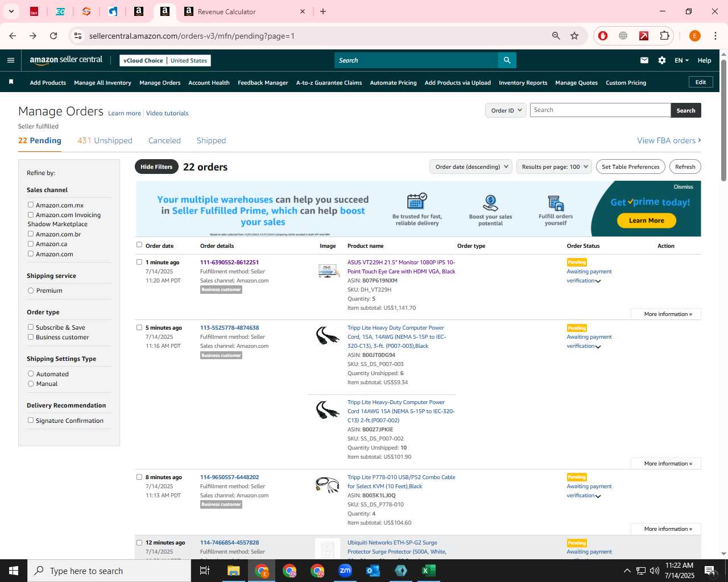Check the Signature Confirmation filter
728x582 pixels.
[x=31, y=420]
